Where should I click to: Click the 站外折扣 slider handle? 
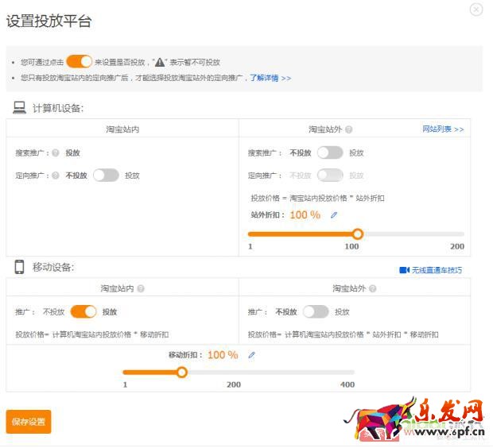pos(358,234)
